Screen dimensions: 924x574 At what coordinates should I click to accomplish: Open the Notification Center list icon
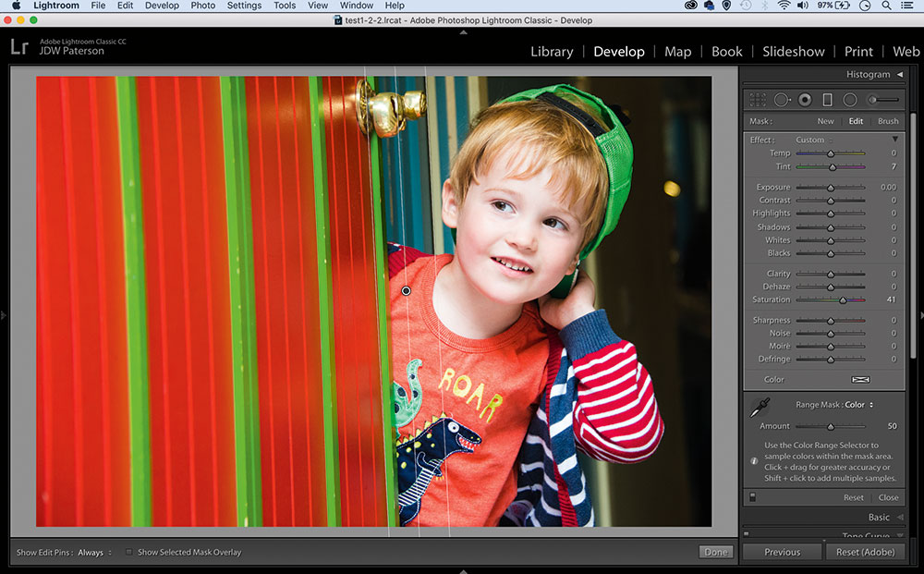click(x=907, y=6)
